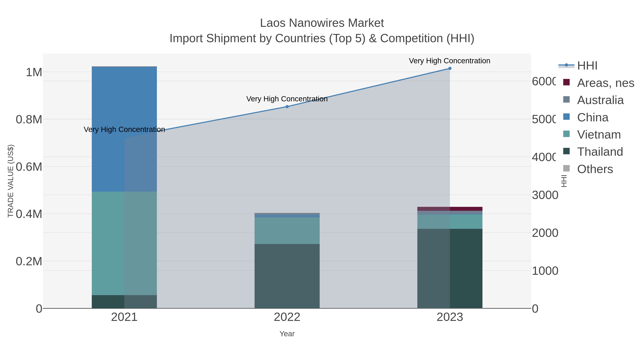
Task: Toggle the China legend entry
Action: pyautogui.click(x=586, y=117)
